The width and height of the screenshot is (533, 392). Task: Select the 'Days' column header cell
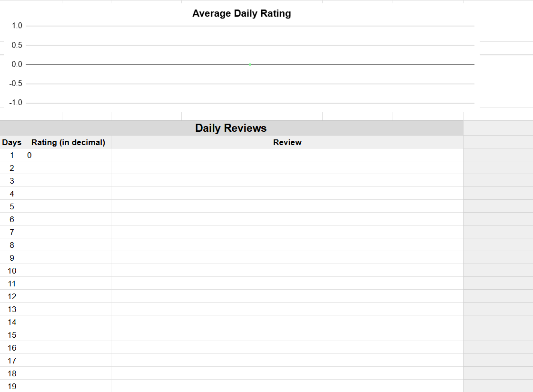[x=12, y=142]
